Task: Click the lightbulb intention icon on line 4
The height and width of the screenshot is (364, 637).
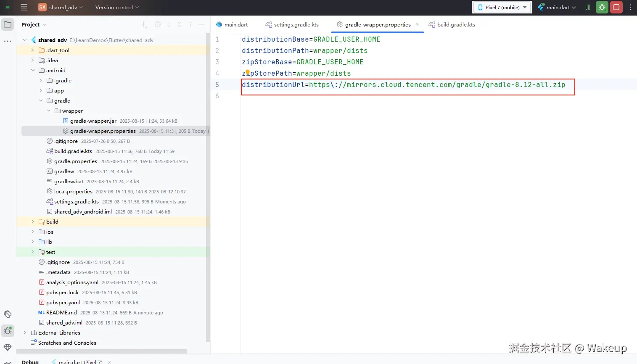Action: click(x=248, y=72)
